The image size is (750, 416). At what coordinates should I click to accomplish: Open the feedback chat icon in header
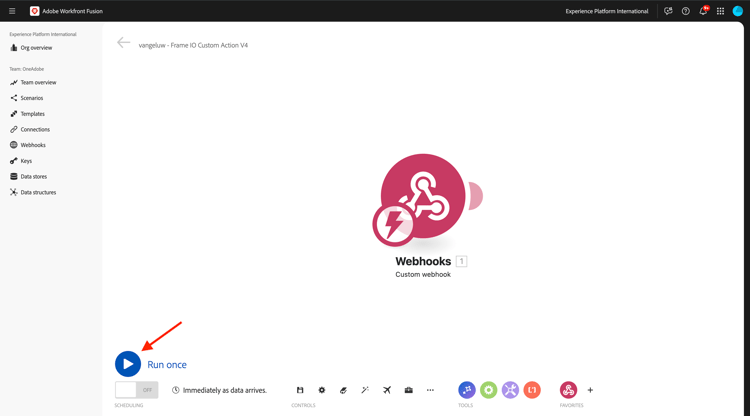tap(668, 11)
